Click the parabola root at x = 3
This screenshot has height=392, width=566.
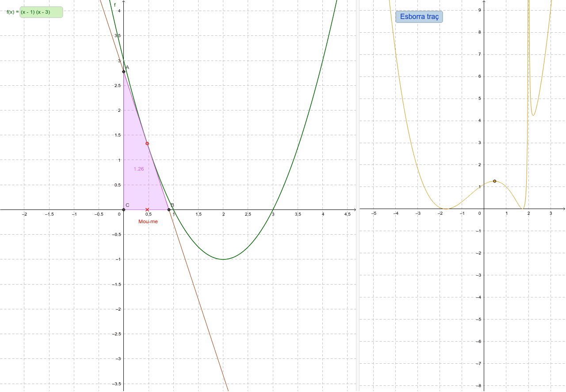coord(273,209)
